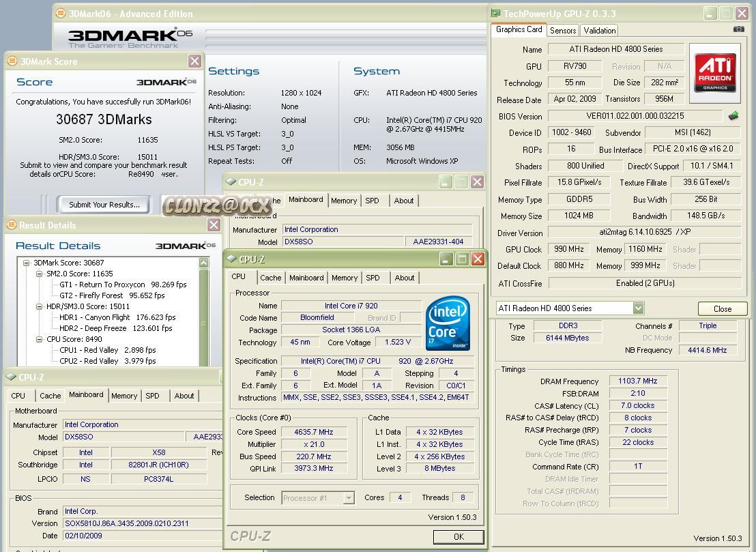Minimize the front CPU-Z window
This screenshot has height=552, width=756.
point(446,259)
